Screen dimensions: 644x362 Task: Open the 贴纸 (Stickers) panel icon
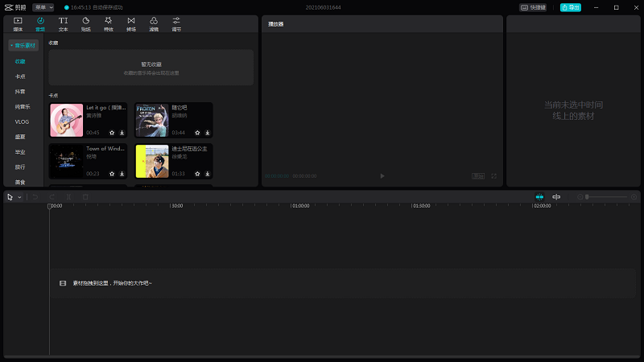tap(86, 23)
